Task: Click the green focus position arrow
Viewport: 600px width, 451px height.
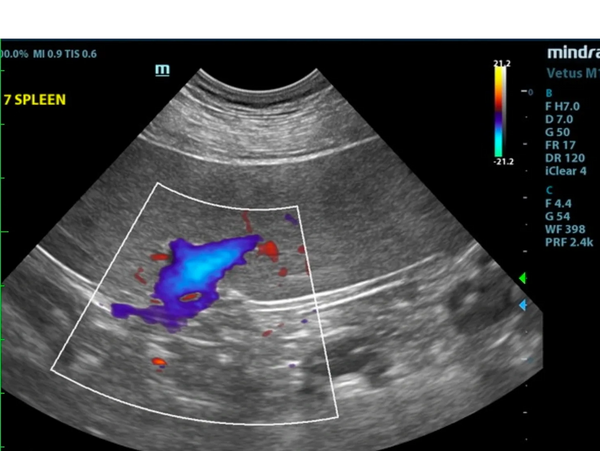Action: click(521, 277)
